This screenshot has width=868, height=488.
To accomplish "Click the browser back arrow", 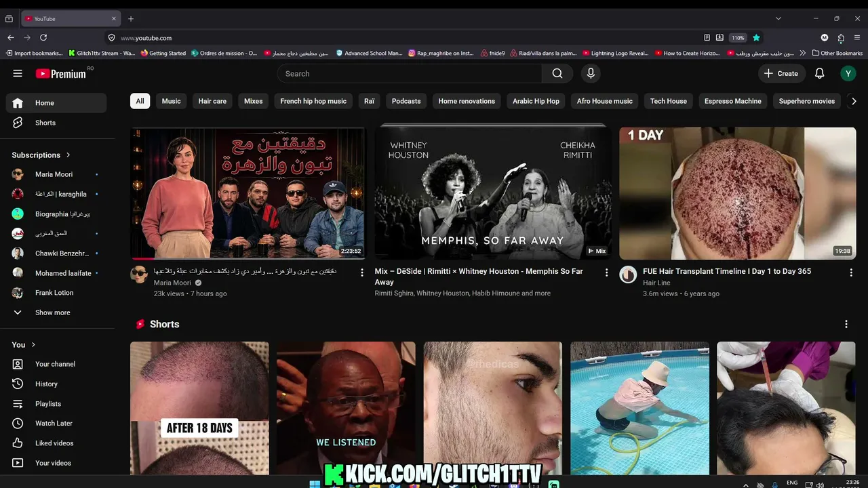I will (10, 38).
